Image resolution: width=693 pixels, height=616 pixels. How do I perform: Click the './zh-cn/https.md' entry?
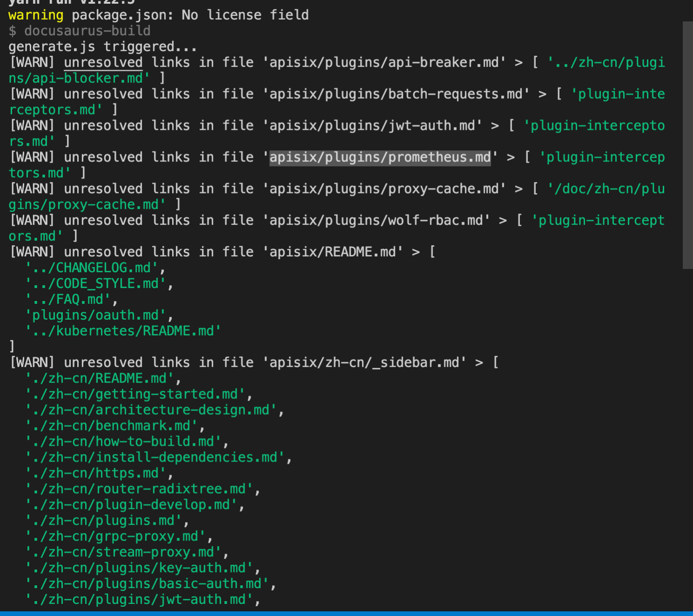pyautogui.click(x=95, y=473)
